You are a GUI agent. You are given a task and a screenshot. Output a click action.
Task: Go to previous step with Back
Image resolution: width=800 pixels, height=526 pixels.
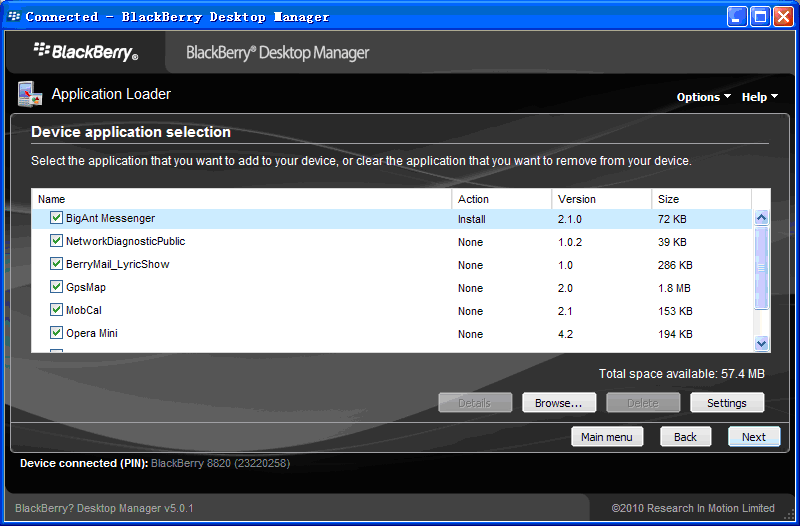click(x=685, y=437)
